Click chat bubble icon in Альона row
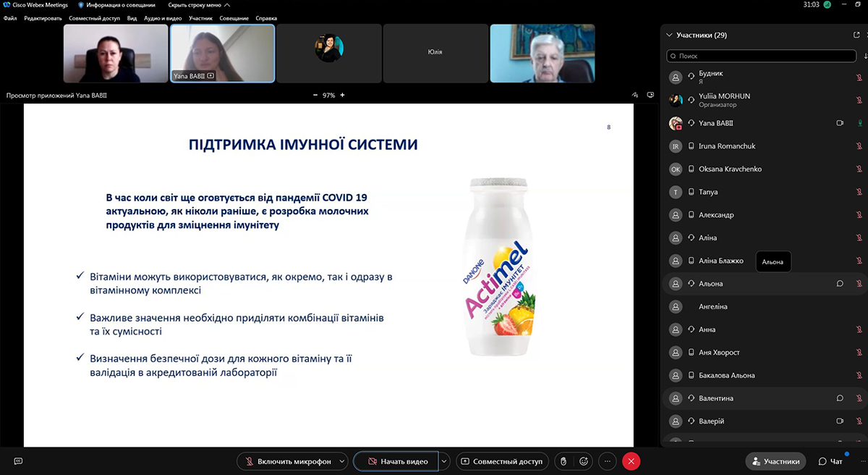This screenshot has width=868, height=475. point(840,284)
